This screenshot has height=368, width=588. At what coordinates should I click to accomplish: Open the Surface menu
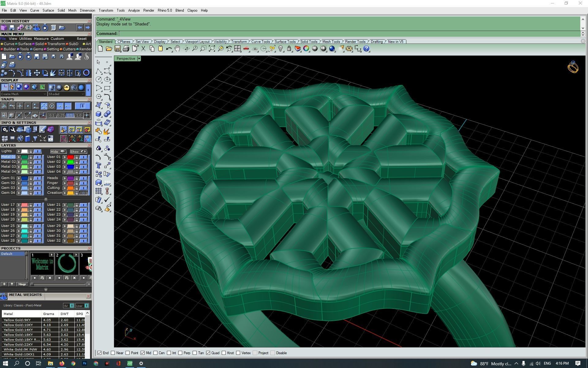pos(48,10)
